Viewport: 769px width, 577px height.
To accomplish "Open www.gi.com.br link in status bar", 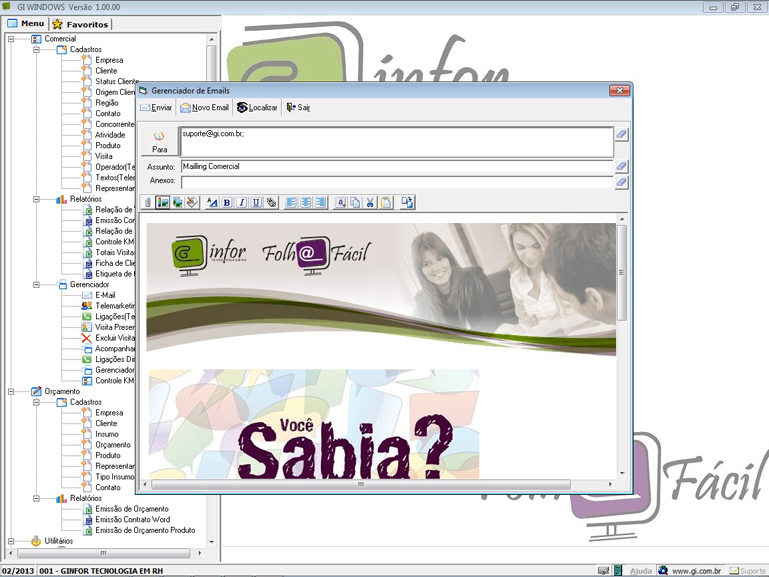I will tap(696, 571).
